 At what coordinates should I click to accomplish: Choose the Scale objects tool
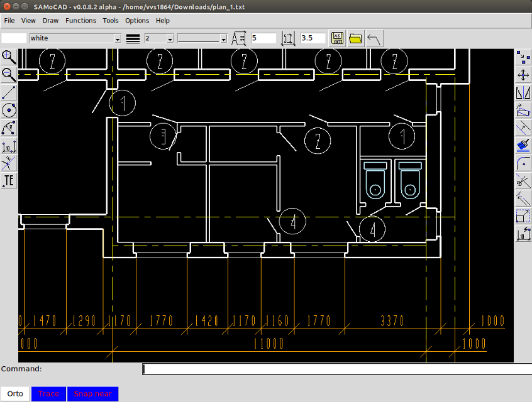(x=523, y=216)
